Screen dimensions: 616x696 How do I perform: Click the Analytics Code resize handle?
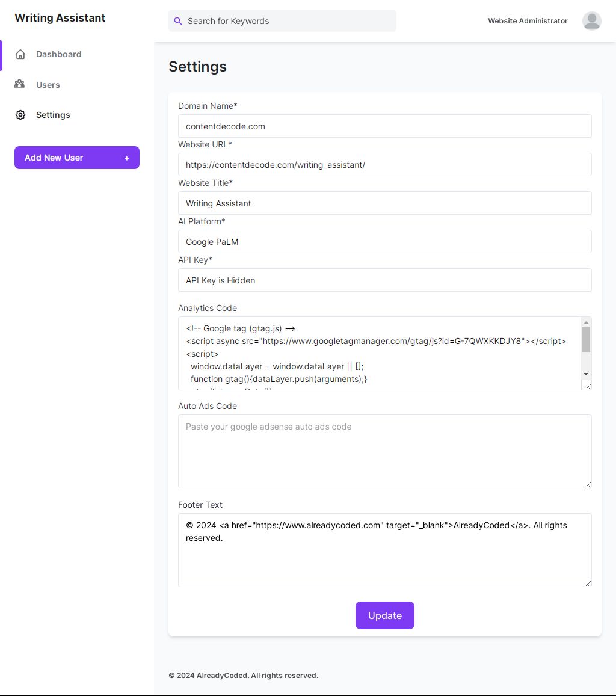588,387
